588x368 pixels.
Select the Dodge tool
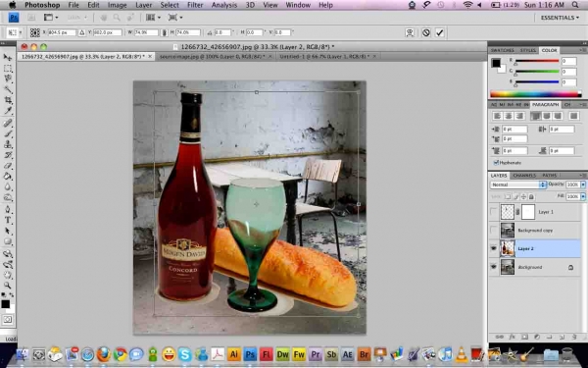click(8, 197)
